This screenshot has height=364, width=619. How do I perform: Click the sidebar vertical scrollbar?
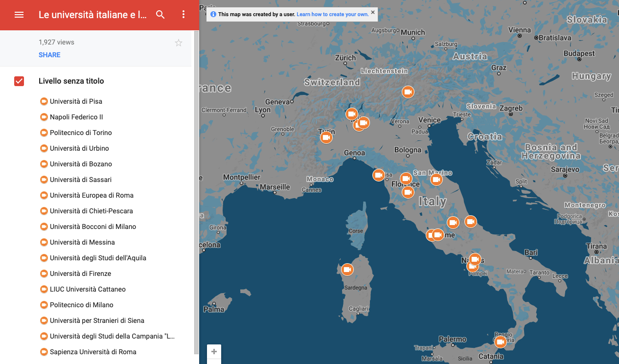(x=197, y=192)
